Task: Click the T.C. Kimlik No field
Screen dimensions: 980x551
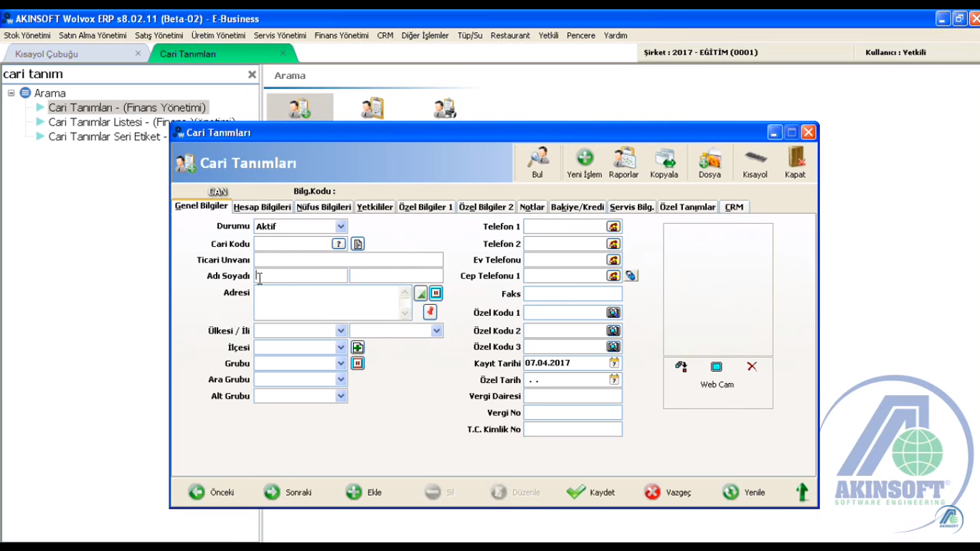Action: [573, 429]
